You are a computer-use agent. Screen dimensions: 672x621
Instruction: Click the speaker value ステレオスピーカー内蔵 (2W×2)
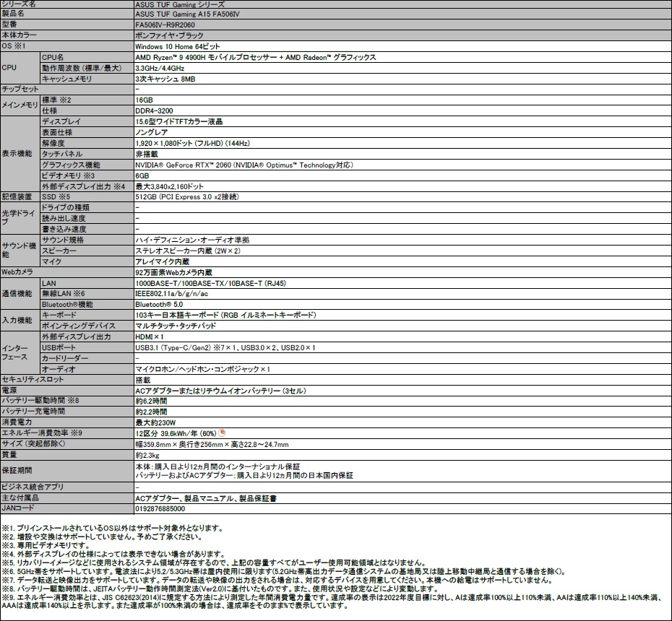coord(188,251)
